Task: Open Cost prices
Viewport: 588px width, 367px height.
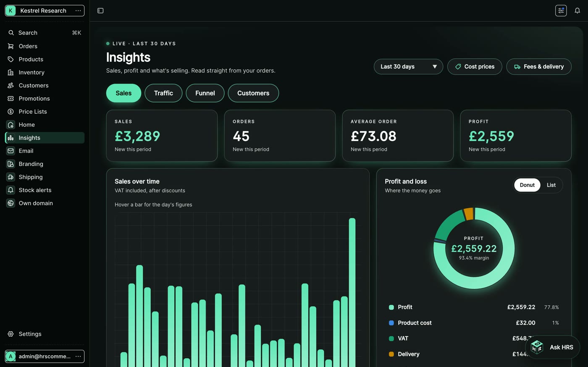Action: tap(475, 66)
